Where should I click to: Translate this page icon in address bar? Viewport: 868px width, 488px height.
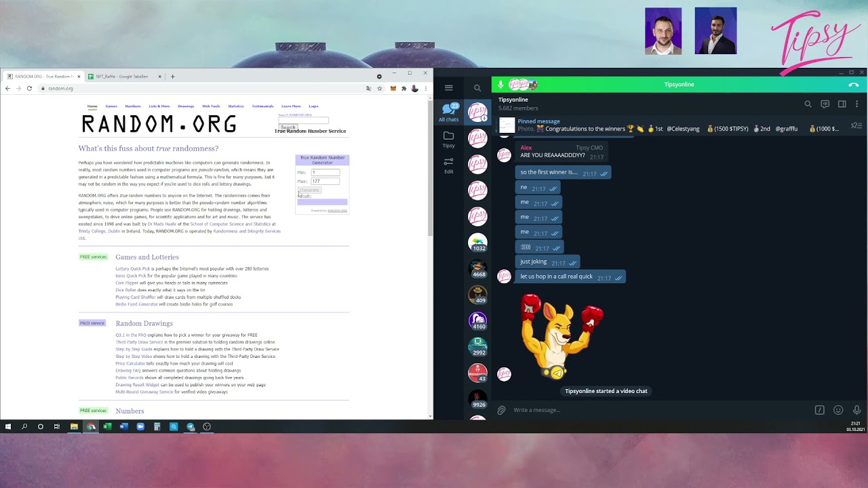pyautogui.click(x=368, y=88)
